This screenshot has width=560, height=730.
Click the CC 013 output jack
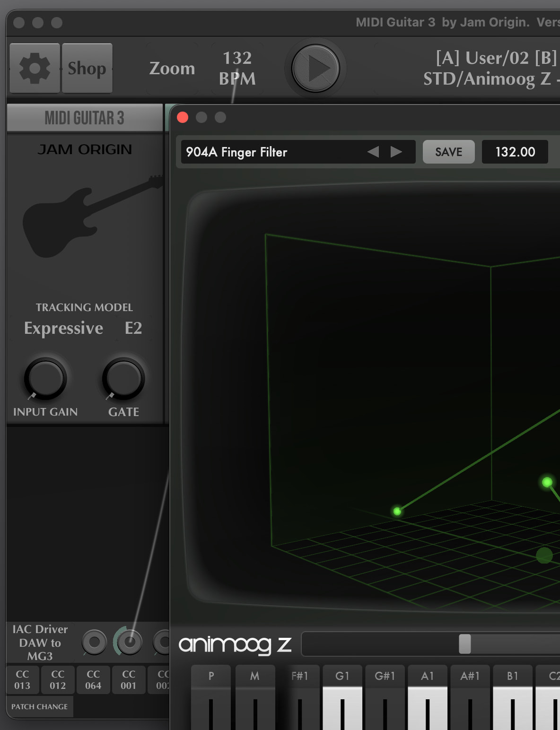point(94,642)
